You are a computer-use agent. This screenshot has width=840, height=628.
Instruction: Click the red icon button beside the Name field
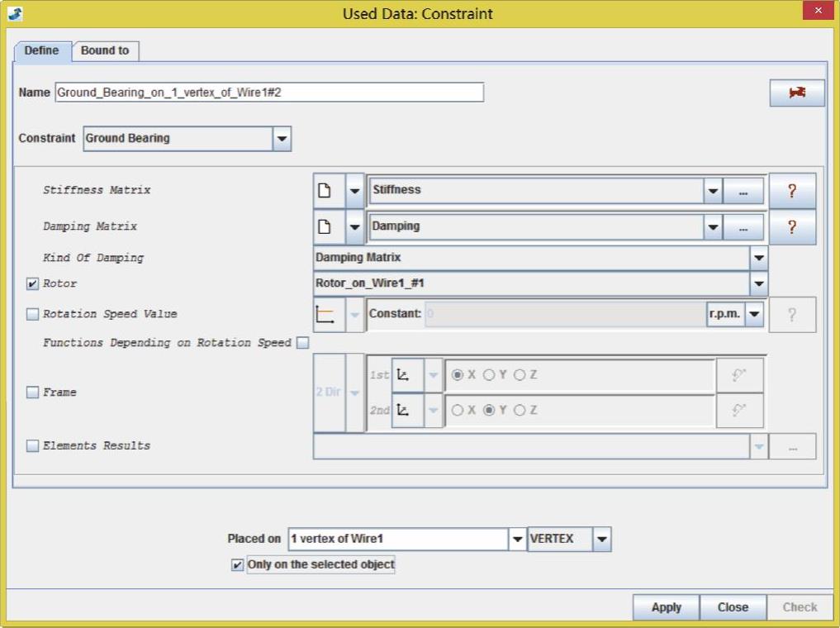tap(796, 93)
